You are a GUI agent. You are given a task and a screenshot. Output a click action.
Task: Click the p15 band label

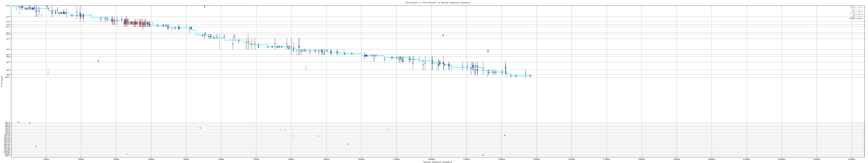(8, 5)
